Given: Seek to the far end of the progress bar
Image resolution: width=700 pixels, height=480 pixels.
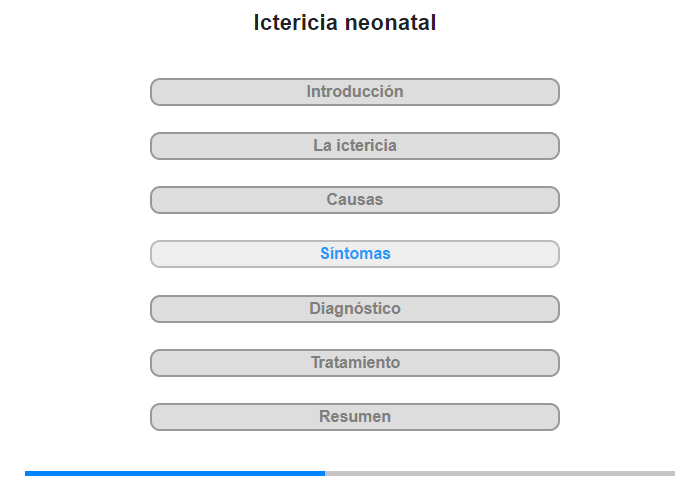Looking at the screenshot, I should (673, 473).
